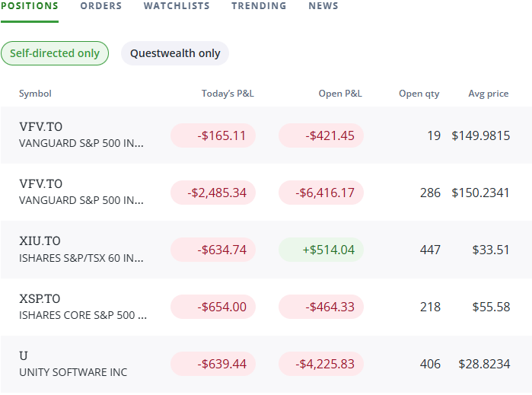
Task: Sort by Open P&L column header
Action: [x=340, y=94]
